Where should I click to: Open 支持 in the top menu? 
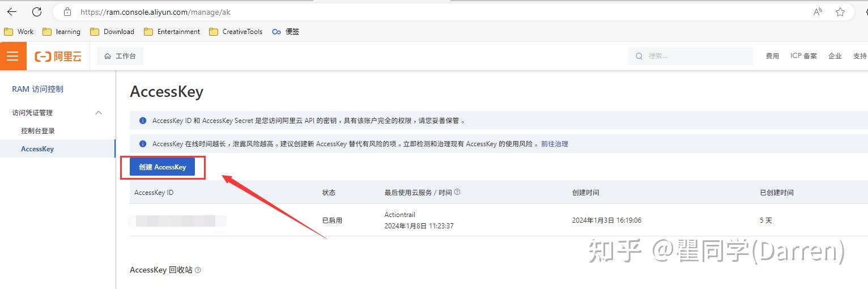(860, 56)
